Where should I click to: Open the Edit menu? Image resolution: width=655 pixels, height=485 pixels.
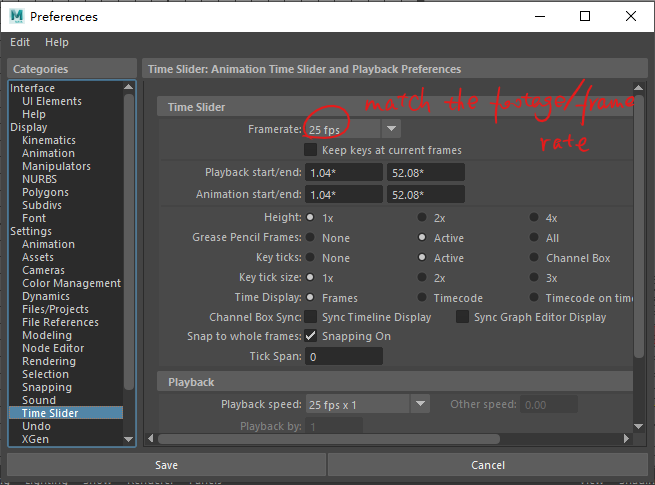20,42
